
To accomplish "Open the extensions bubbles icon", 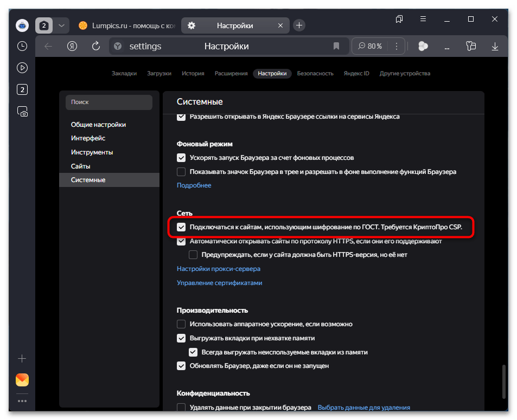I will point(423,46).
